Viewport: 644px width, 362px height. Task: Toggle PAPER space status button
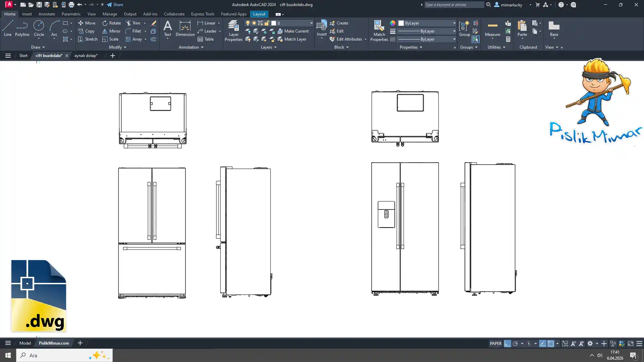click(x=495, y=344)
